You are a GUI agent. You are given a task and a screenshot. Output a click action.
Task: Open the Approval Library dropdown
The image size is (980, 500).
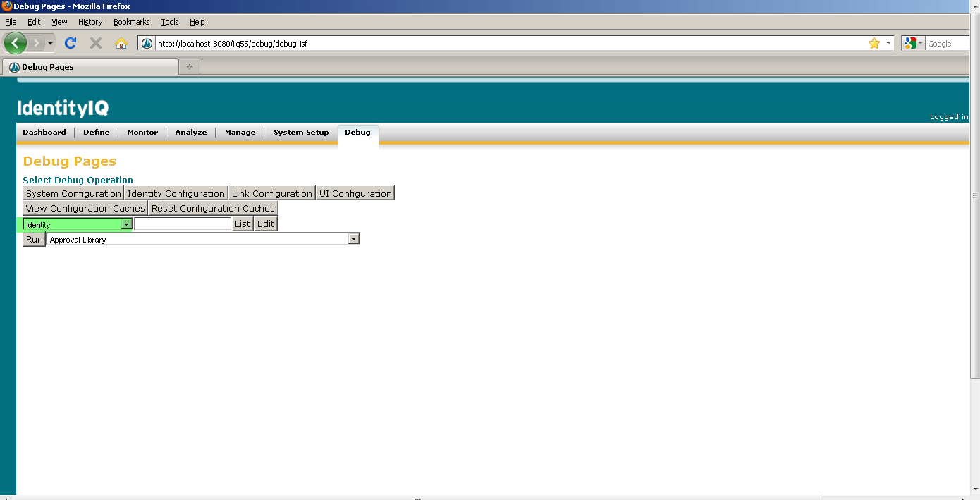[x=203, y=240]
